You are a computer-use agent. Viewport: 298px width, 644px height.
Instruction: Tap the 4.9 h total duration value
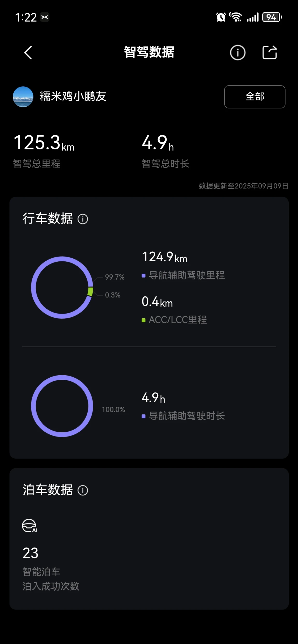pos(158,143)
